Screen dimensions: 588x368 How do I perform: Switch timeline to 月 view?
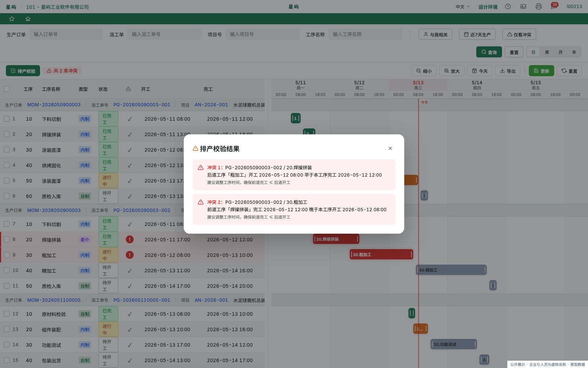click(x=560, y=52)
